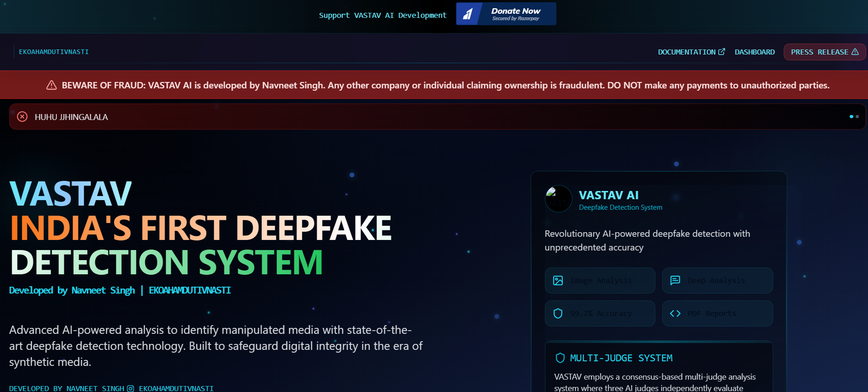Open the Press Release button
The height and width of the screenshot is (392, 868).
tap(824, 52)
